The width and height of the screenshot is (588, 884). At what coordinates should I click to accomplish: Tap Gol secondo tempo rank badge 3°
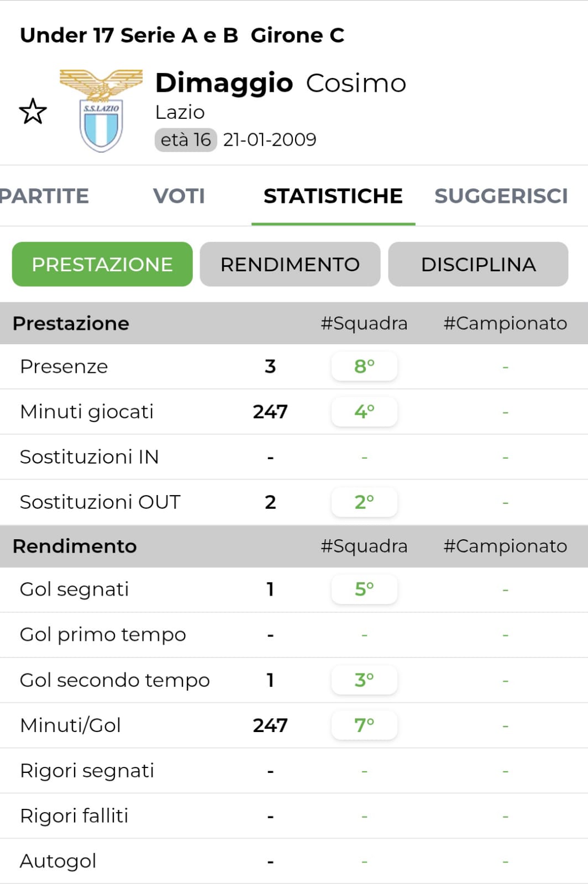pos(364,680)
